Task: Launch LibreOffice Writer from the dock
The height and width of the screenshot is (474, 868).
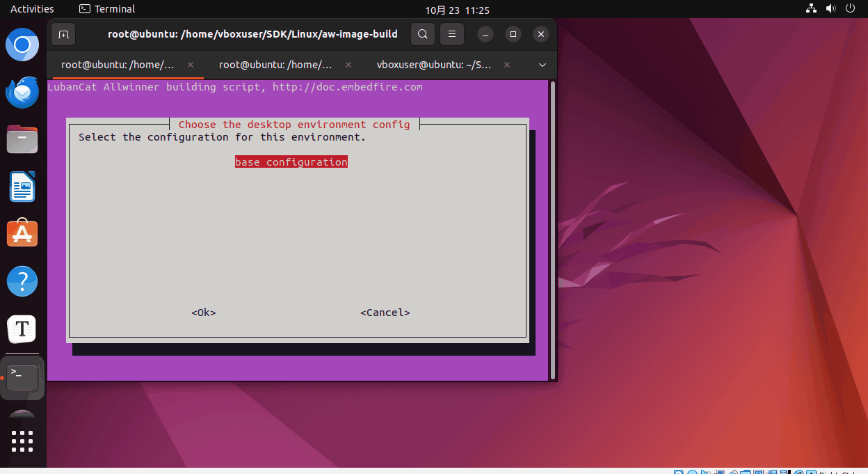Action: coord(22,187)
